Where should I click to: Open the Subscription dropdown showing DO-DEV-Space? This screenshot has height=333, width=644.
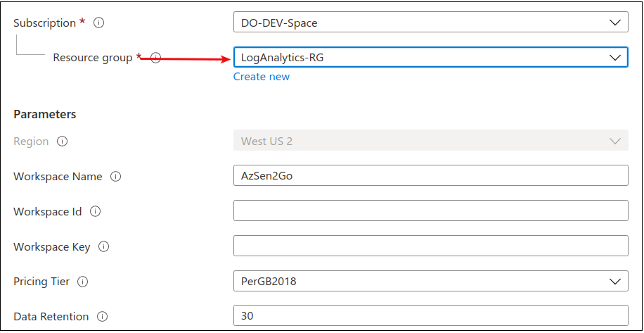point(430,23)
